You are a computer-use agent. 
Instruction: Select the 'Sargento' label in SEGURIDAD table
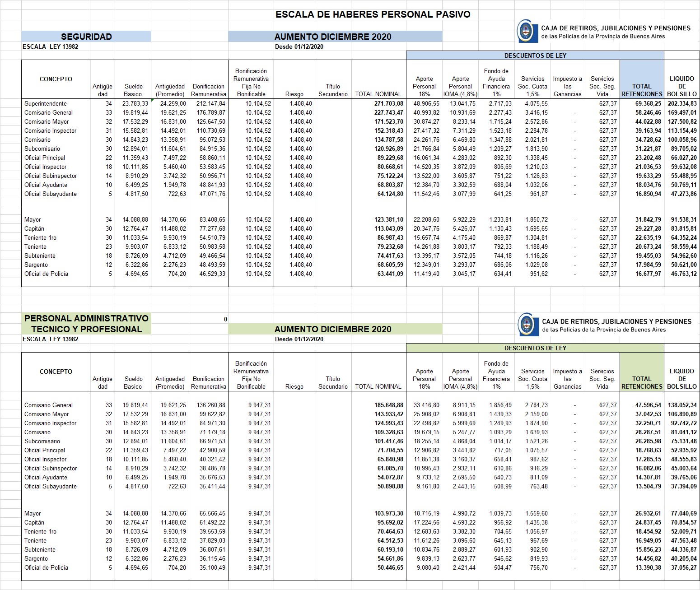tap(36, 265)
